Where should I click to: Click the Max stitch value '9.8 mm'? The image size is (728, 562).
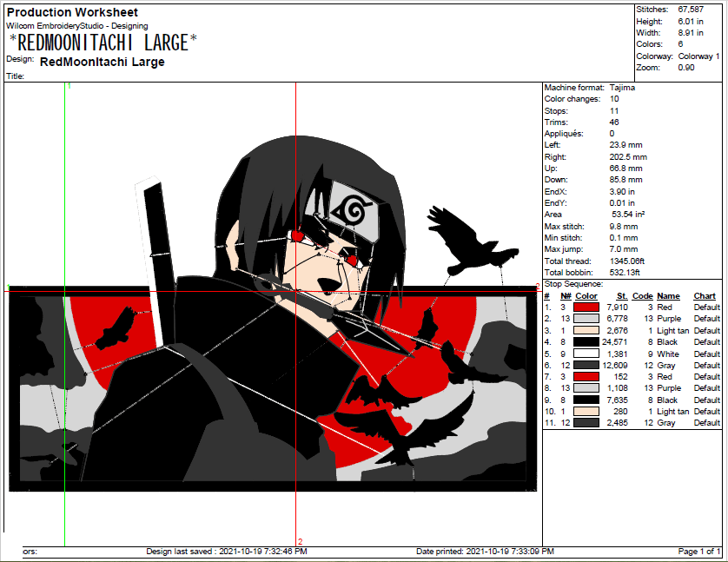[x=624, y=227]
